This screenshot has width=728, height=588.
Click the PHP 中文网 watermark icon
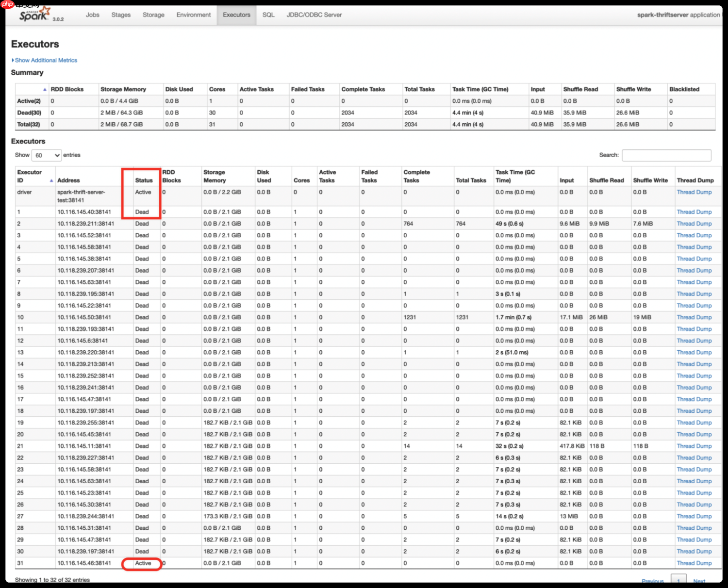pyautogui.click(x=7, y=4)
